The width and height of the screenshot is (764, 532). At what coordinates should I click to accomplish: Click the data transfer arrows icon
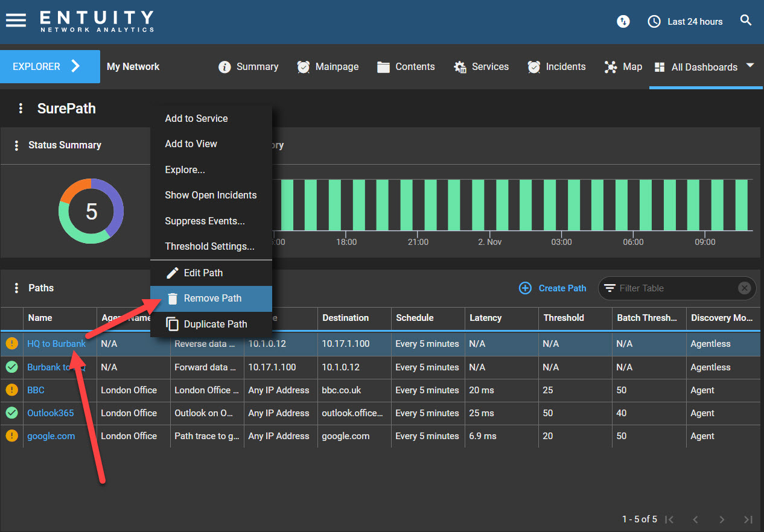coord(623,22)
